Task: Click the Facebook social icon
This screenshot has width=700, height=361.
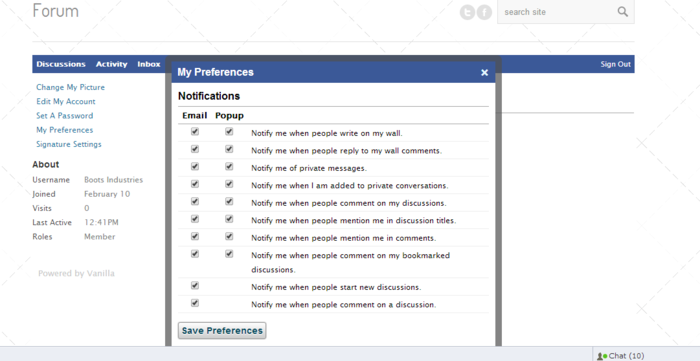Action: 484,12
